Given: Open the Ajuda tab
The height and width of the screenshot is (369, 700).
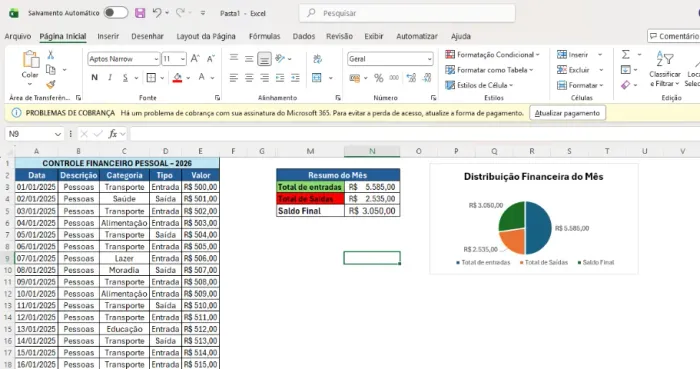Looking at the screenshot, I should 461,36.
